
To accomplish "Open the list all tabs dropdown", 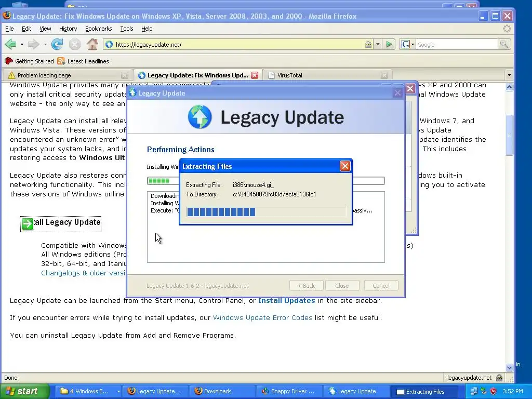I will coord(509,75).
